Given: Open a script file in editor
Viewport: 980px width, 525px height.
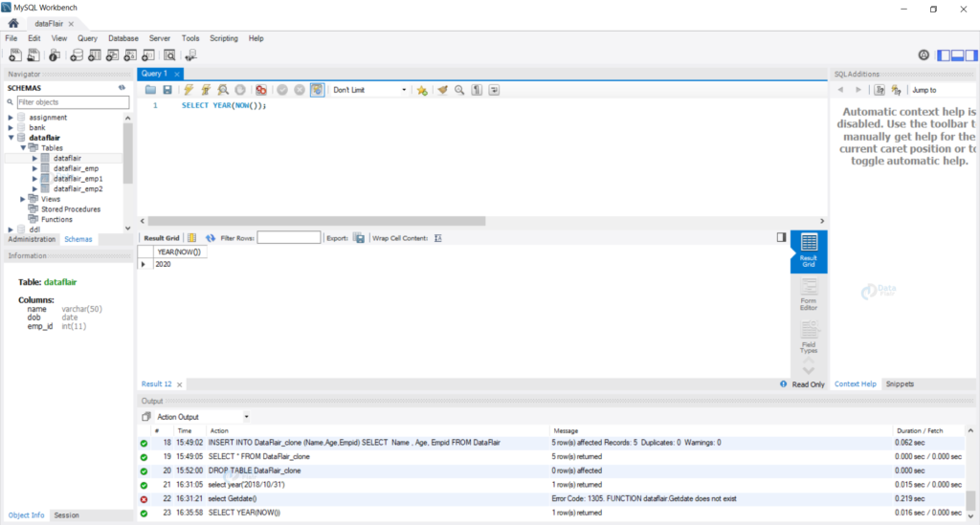Looking at the screenshot, I should coord(150,90).
